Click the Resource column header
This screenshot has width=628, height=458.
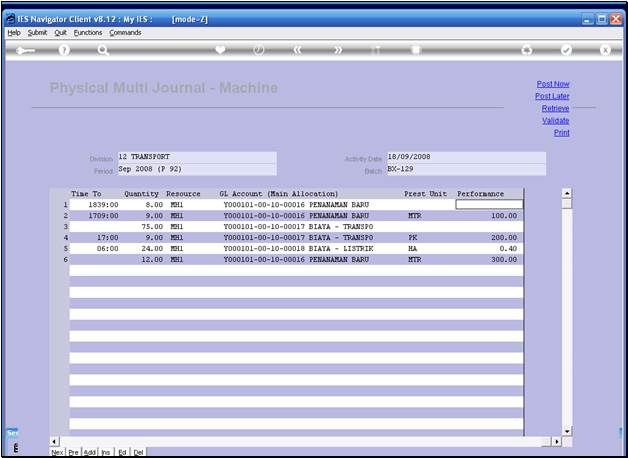[183, 194]
